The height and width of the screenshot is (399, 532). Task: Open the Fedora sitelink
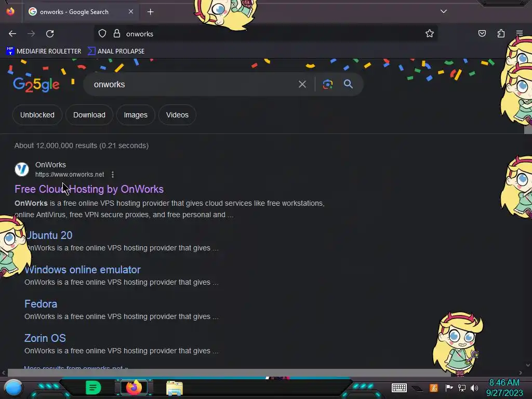coord(41,304)
